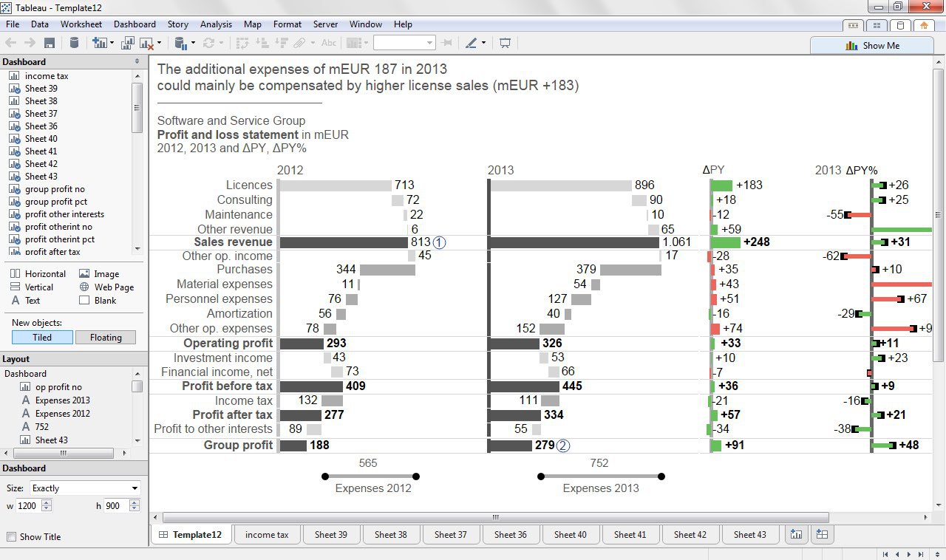Open the Group Members paperclip dropdown arrow
The width and height of the screenshot is (946, 560).
pyautogui.click(x=313, y=43)
